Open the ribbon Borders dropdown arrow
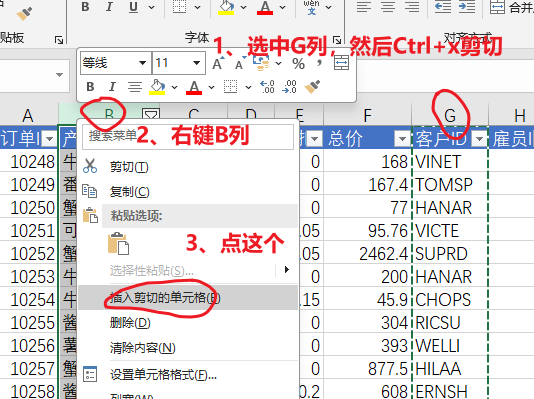534x399 pixels. pos(197,7)
